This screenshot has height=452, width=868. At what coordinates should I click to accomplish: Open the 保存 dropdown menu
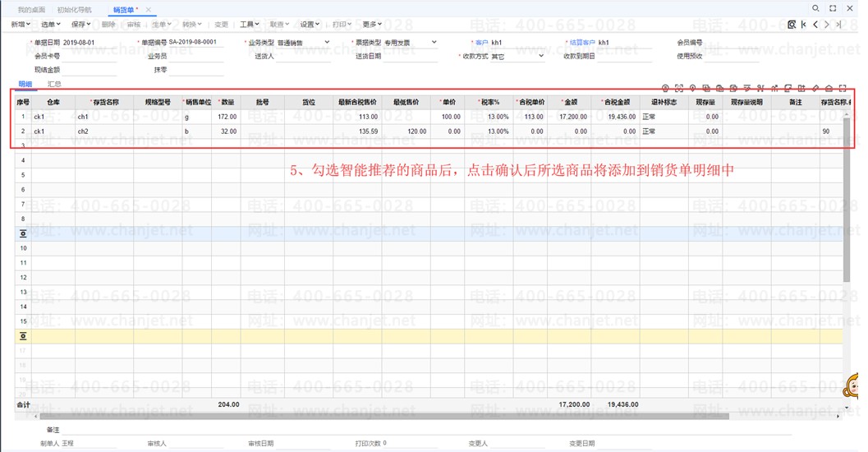click(81, 25)
